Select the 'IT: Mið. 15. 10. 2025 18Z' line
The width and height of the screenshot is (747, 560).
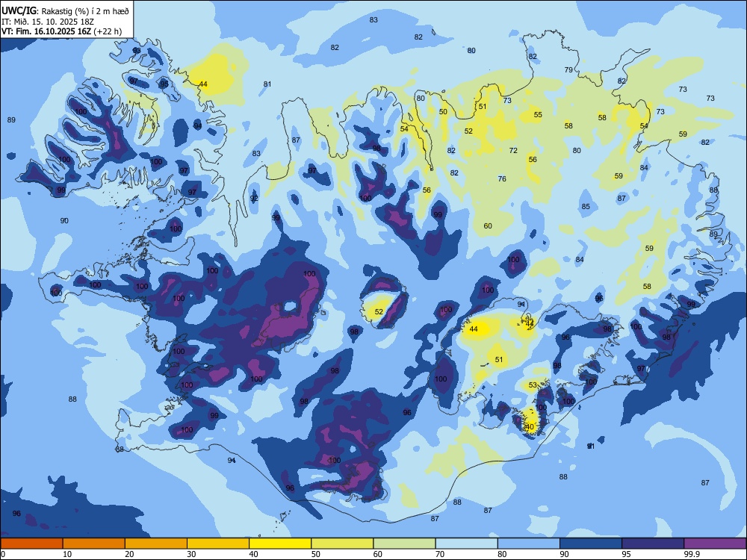point(48,22)
